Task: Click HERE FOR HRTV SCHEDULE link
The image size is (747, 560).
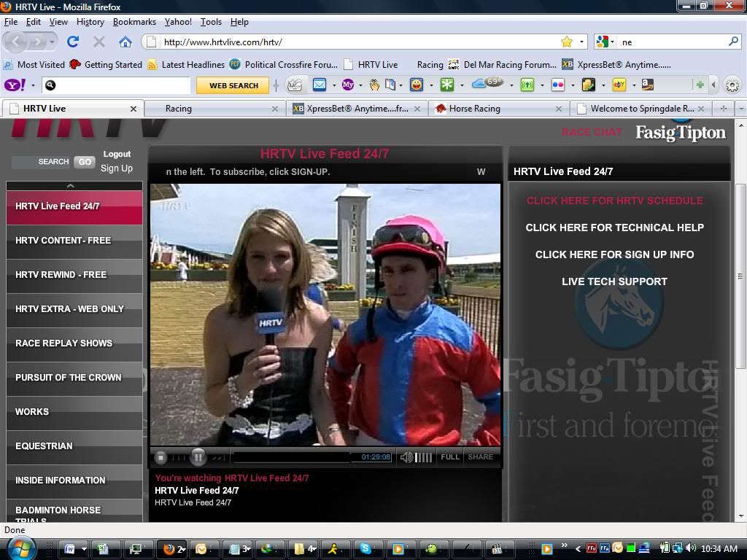Action: pos(614,201)
